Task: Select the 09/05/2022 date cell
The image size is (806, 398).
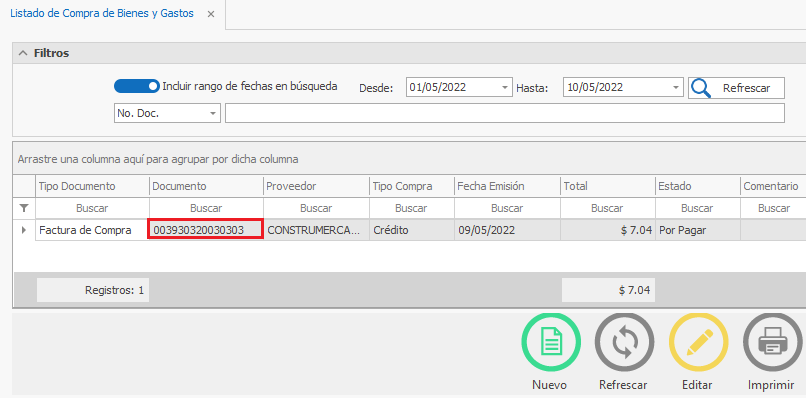Action: [x=507, y=230]
